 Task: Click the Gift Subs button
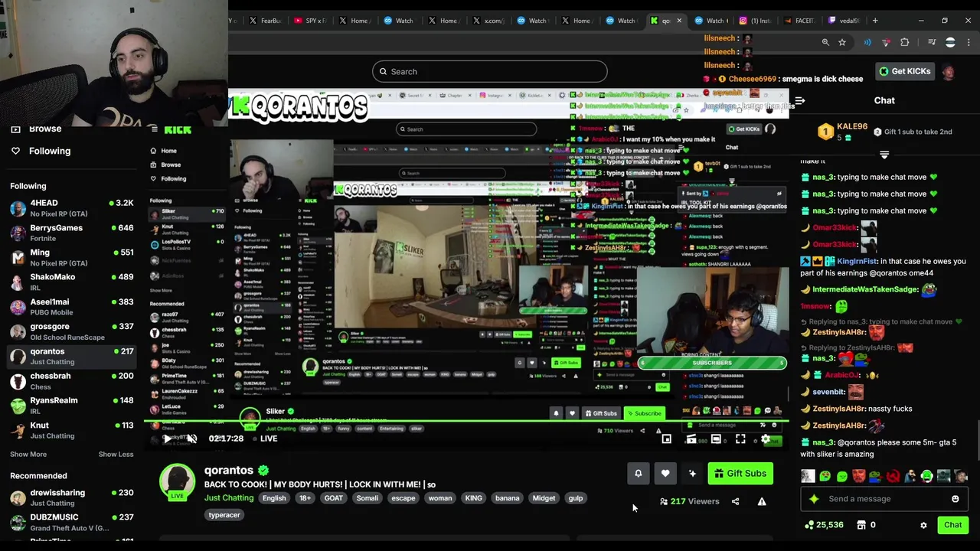click(740, 474)
